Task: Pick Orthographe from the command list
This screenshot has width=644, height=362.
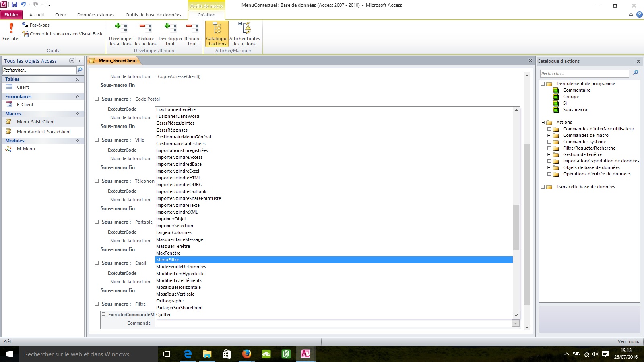Action: click(x=334, y=301)
